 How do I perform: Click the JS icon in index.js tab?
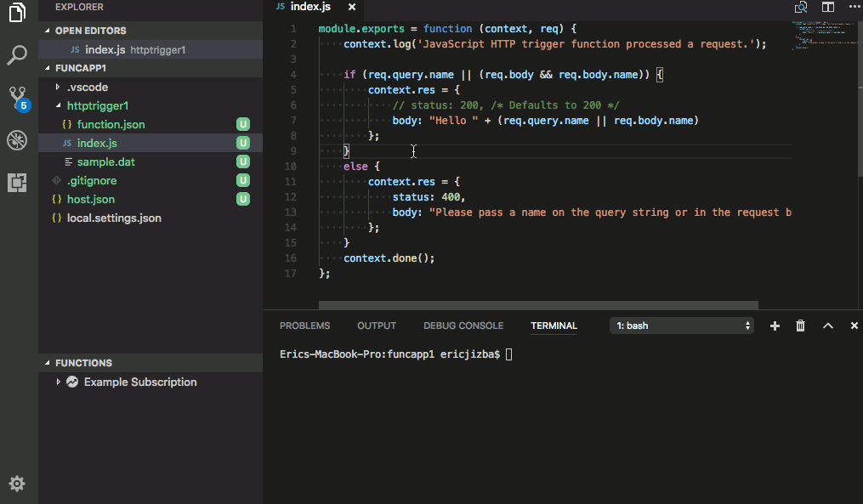(x=280, y=7)
